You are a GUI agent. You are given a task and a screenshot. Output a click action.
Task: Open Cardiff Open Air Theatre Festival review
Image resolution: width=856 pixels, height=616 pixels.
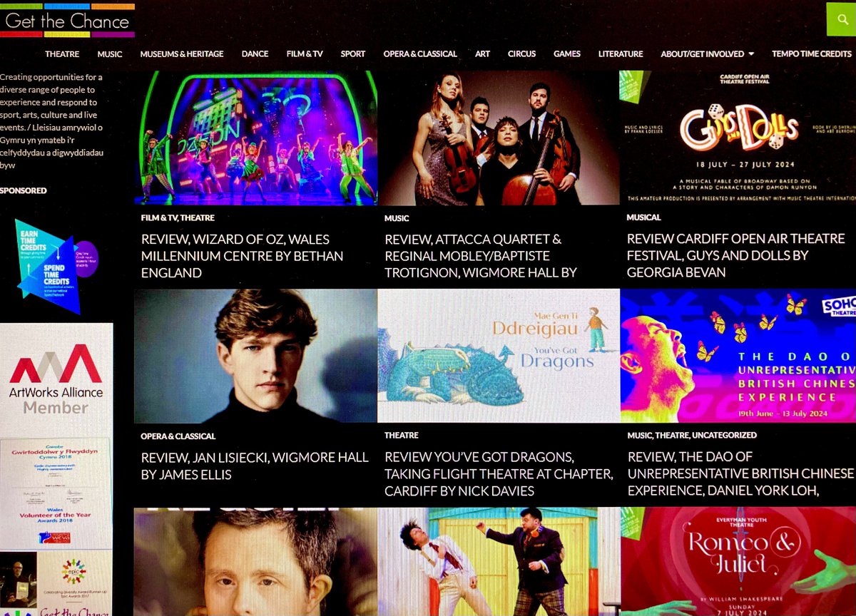click(x=735, y=256)
